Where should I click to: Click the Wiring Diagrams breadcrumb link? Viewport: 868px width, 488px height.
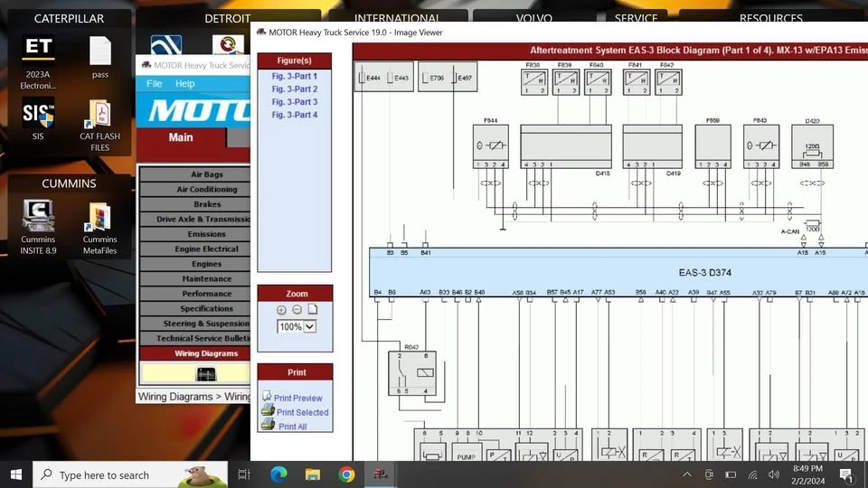click(175, 397)
